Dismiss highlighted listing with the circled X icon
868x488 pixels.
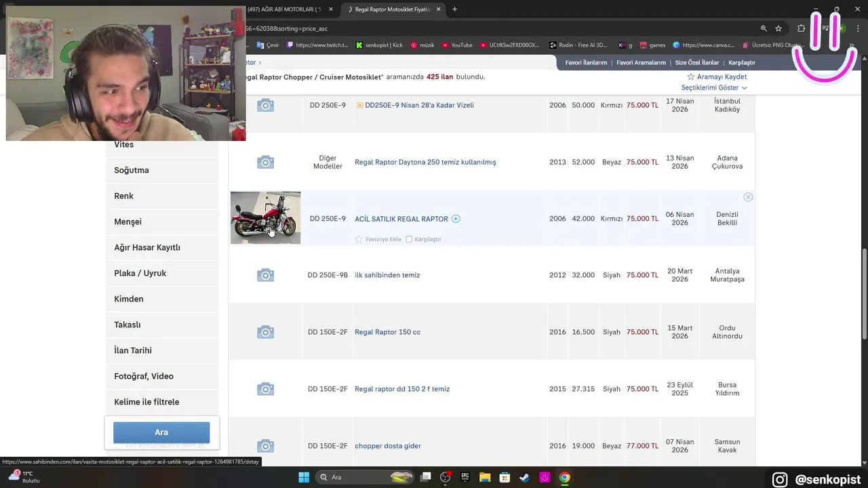pyautogui.click(x=748, y=197)
